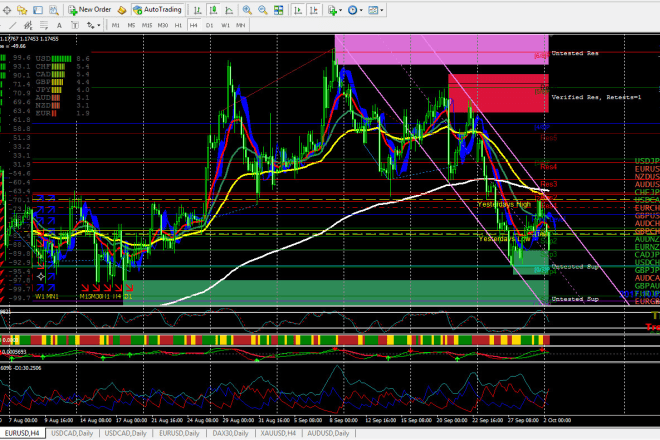660x440 pixels.
Task: Select the trendline drawing tool
Action: (13, 26)
